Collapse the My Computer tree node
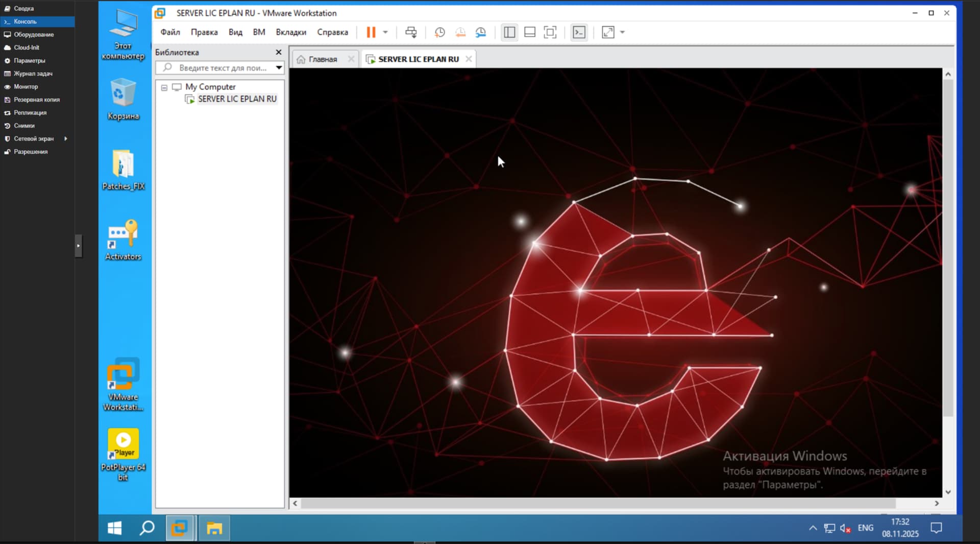The image size is (980, 544). click(164, 87)
